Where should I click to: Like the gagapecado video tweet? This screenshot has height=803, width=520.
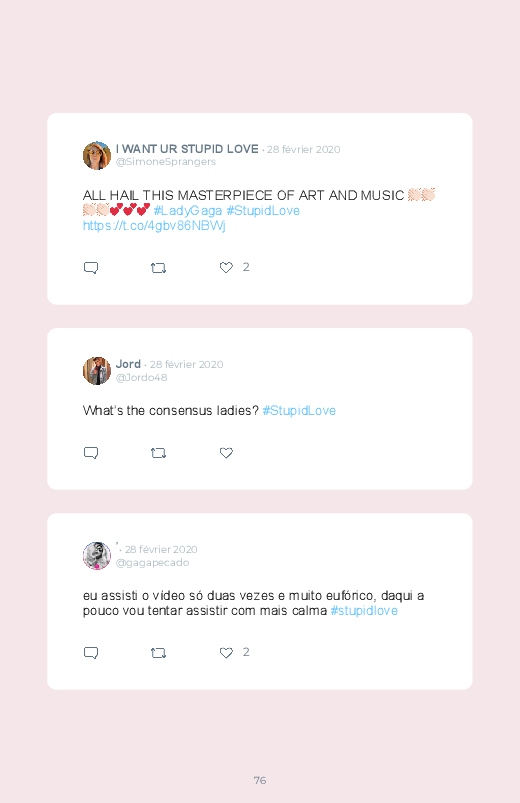[226, 652]
